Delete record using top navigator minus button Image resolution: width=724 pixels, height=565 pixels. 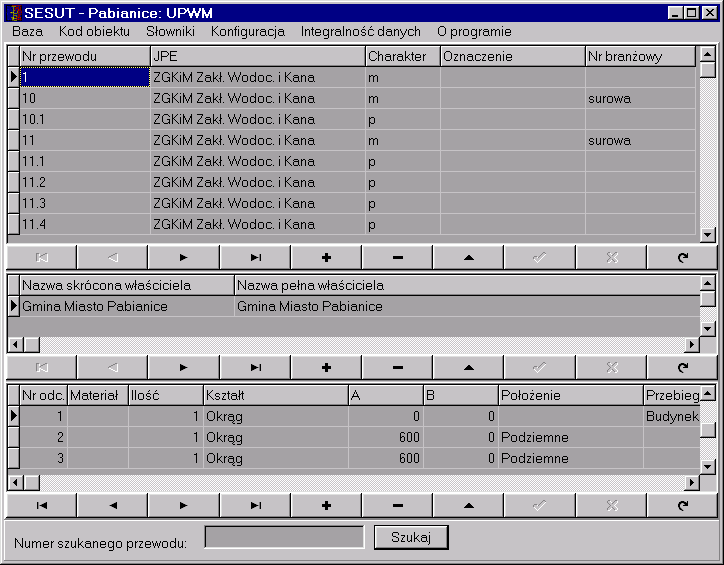pos(397,257)
